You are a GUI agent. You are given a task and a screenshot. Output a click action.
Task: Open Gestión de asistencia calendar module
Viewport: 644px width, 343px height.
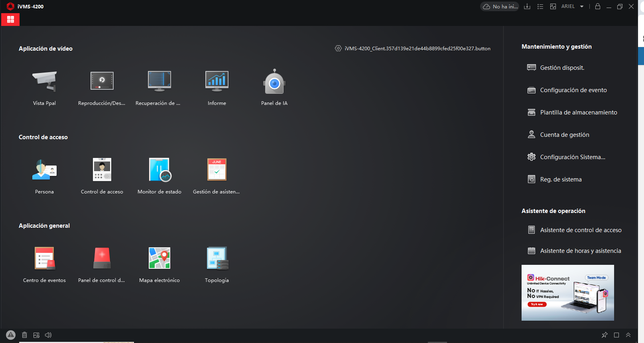pyautogui.click(x=217, y=170)
